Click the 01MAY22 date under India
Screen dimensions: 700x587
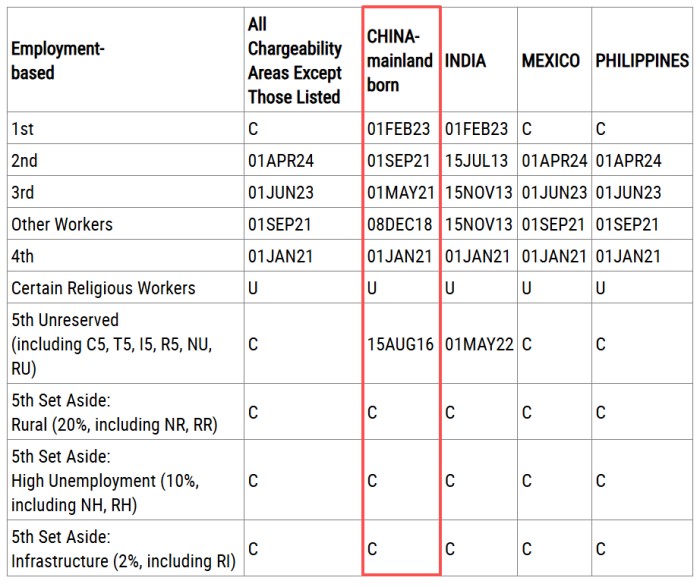(x=479, y=344)
